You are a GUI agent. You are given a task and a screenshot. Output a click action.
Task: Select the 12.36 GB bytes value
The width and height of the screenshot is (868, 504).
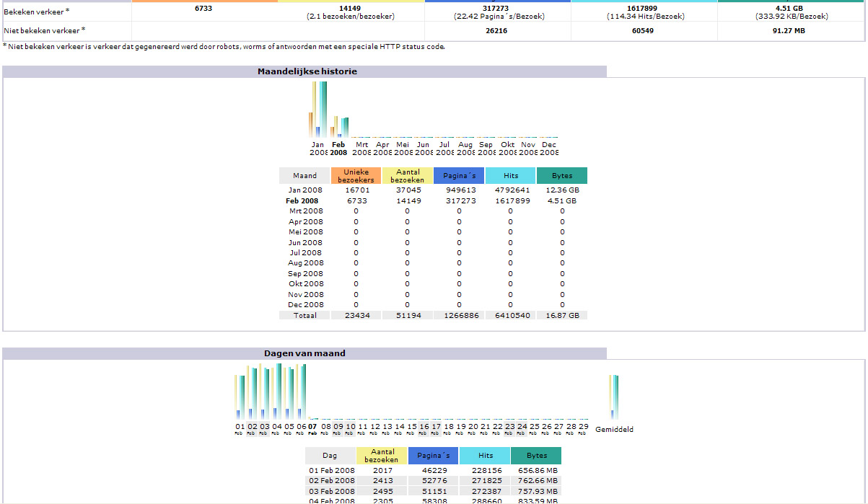coord(562,190)
